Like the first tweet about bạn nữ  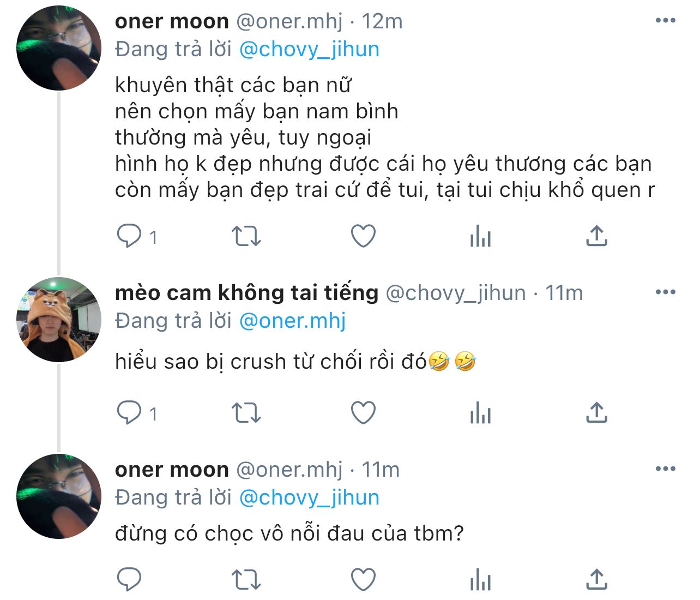click(363, 237)
